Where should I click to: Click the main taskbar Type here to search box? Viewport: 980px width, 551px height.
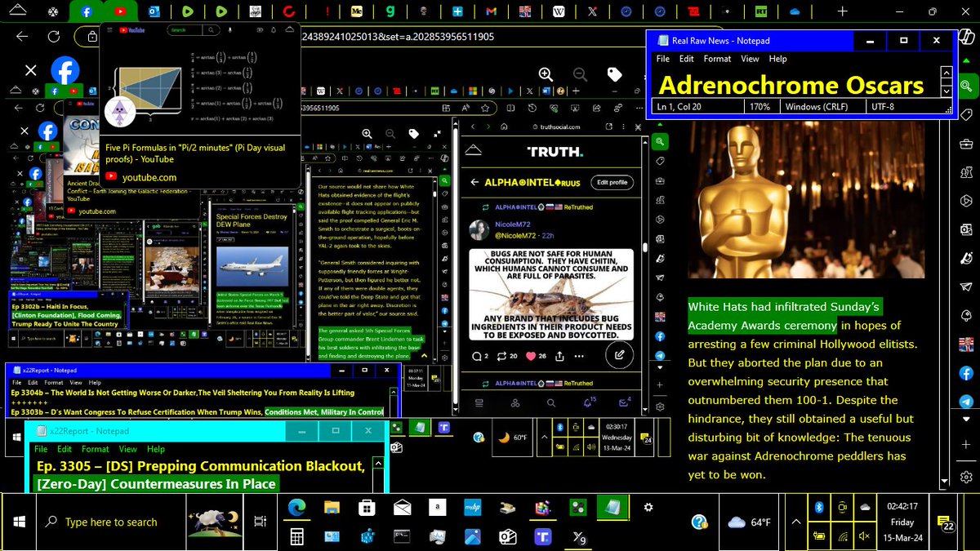coord(109,522)
